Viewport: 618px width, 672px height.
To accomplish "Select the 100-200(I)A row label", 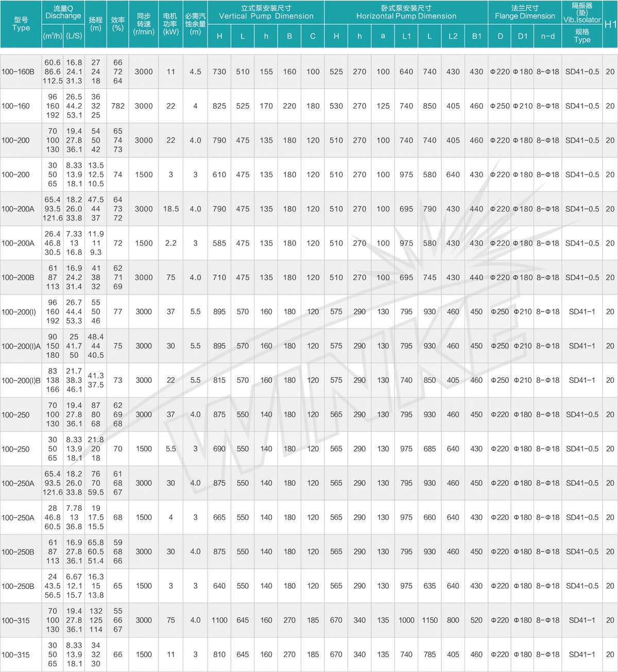I will [x=21, y=346].
